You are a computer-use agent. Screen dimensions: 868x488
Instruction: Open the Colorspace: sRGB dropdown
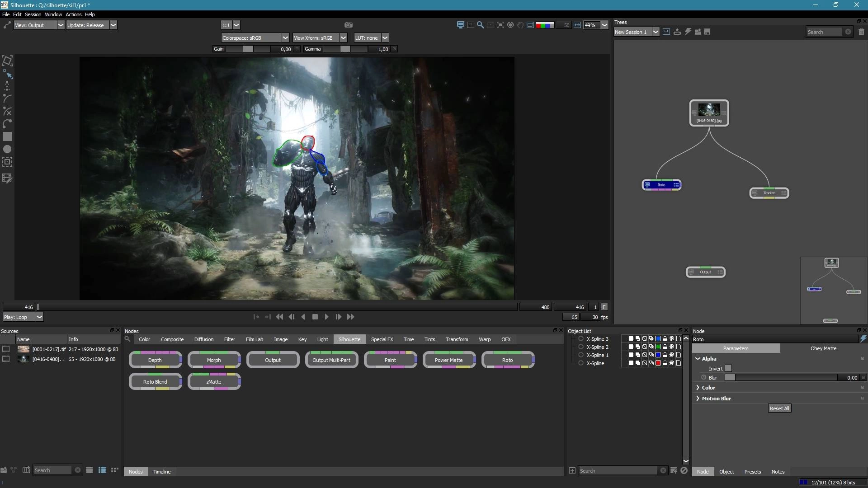click(x=255, y=38)
